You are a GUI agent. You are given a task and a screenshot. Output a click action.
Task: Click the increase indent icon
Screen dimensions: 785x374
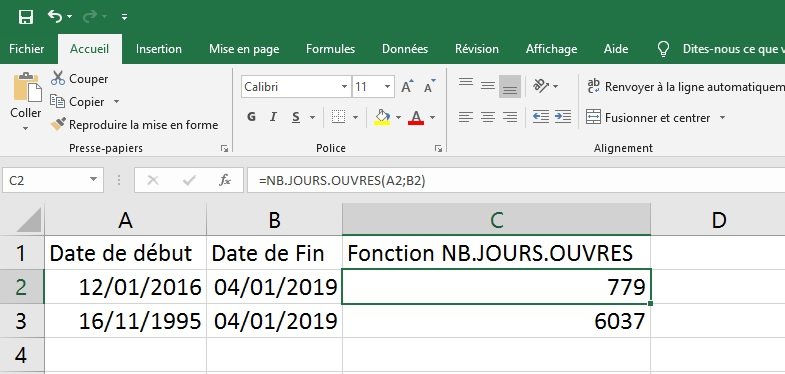pyautogui.click(x=563, y=117)
